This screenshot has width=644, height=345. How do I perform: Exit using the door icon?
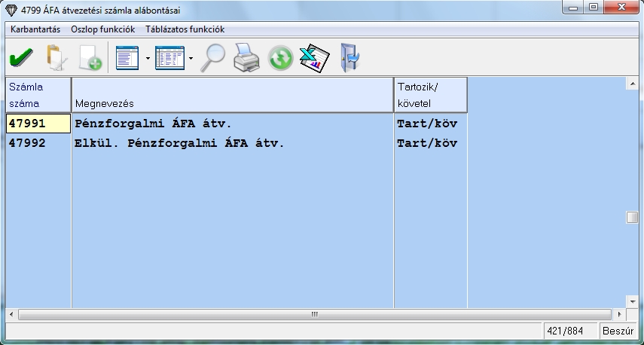point(349,57)
